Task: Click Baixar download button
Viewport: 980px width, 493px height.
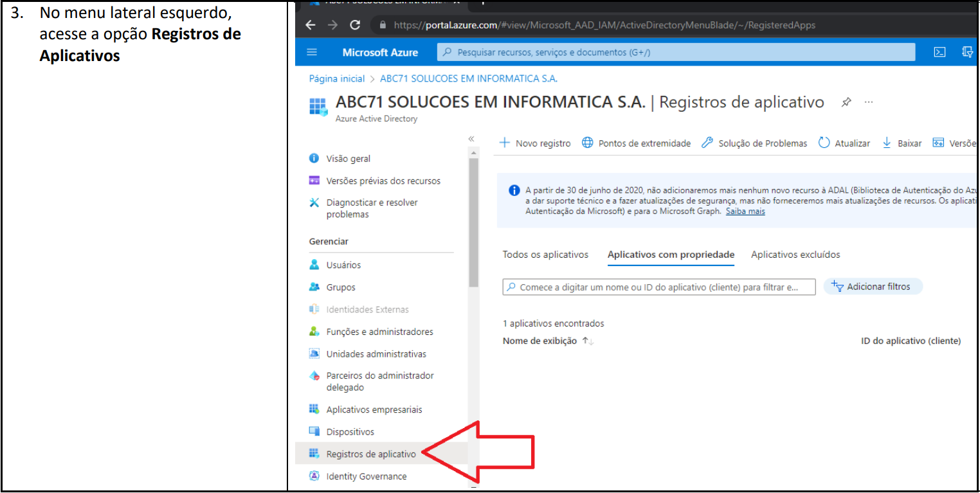Action: click(x=902, y=143)
